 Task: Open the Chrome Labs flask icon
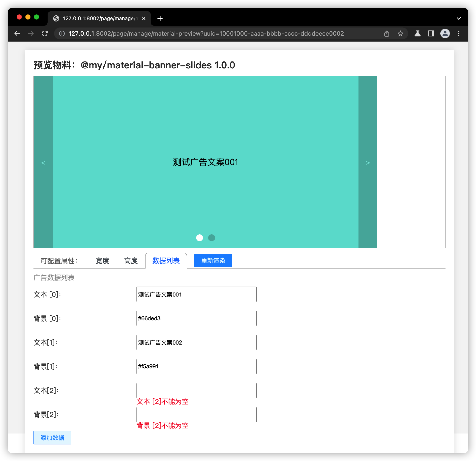click(x=417, y=33)
